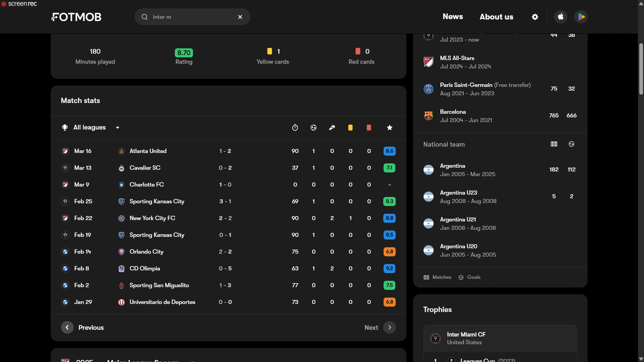Open the News menu item

coord(453,16)
